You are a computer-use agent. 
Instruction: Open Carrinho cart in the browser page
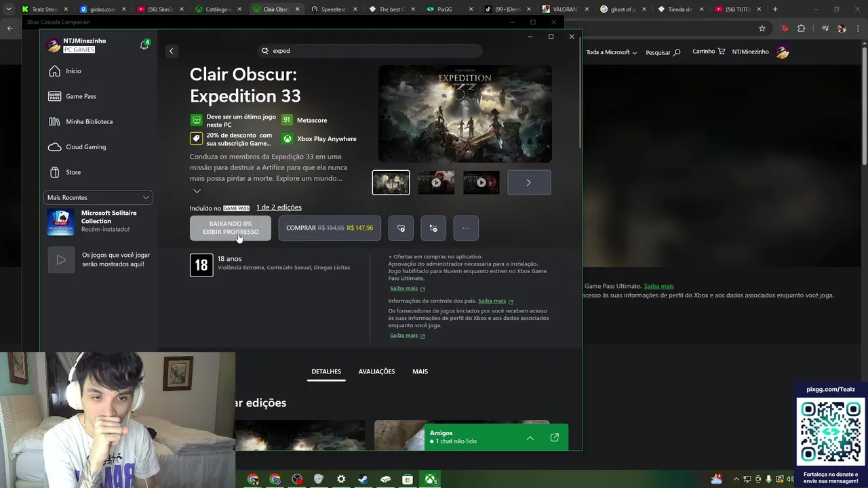(709, 52)
